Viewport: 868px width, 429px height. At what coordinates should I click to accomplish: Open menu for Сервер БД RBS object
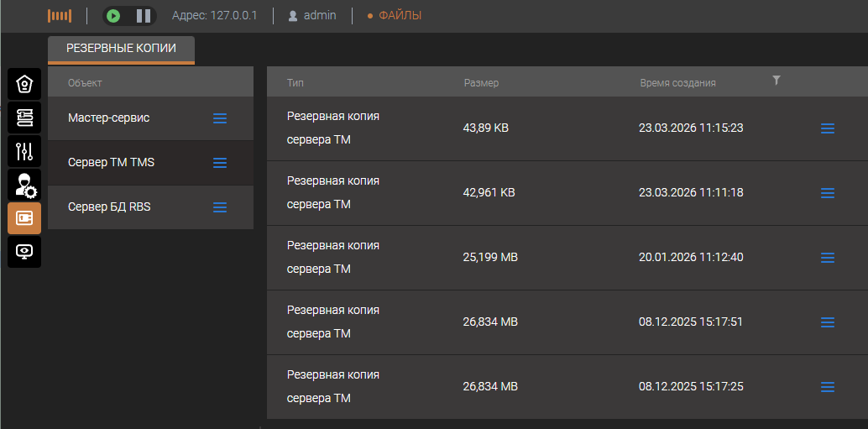pos(220,207)
